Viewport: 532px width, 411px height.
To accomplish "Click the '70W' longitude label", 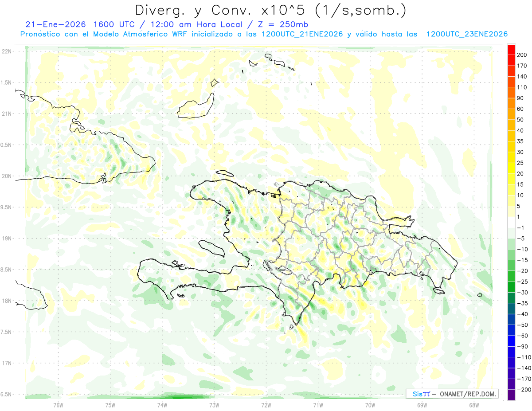I will coord(370,405).
